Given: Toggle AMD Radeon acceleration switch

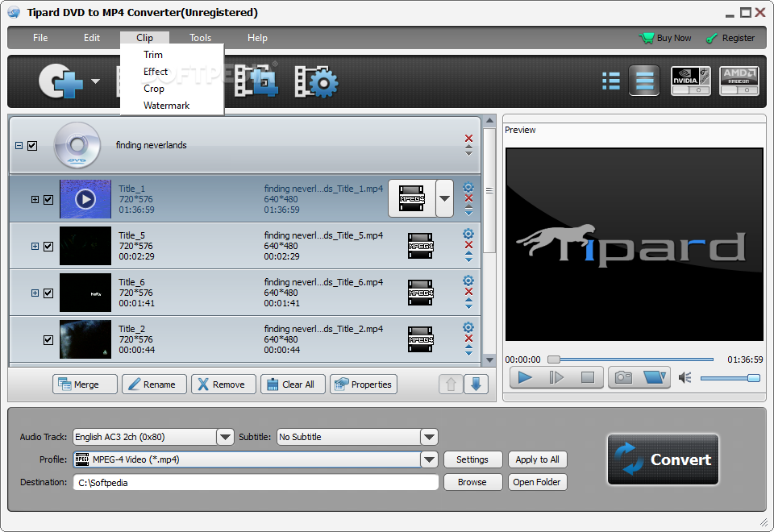Looking at the screenshot, I should (739, 81).
